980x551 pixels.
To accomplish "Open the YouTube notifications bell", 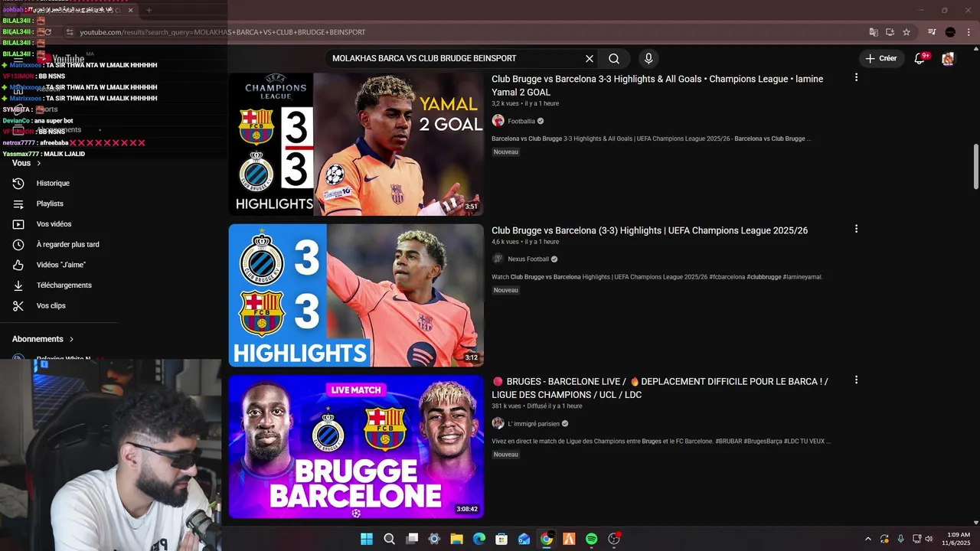I will coord(920,59).
